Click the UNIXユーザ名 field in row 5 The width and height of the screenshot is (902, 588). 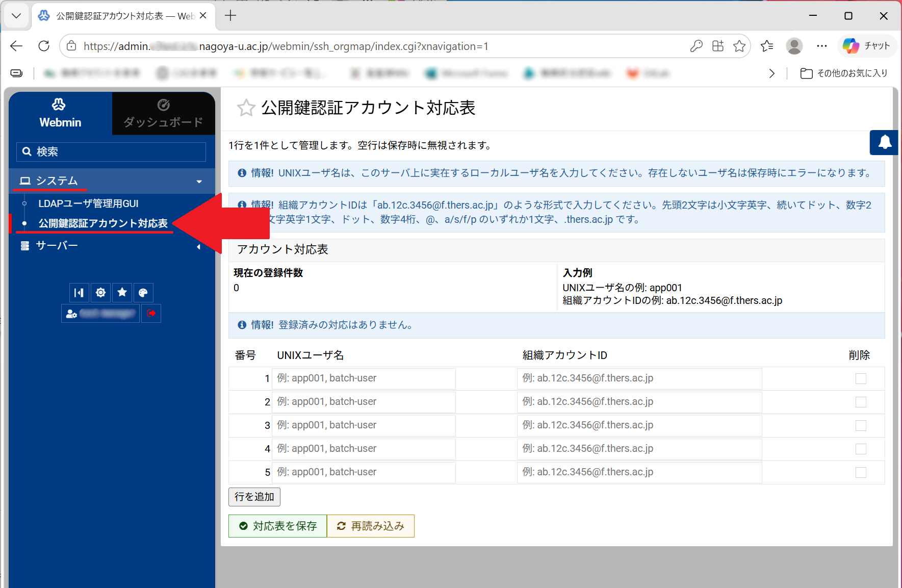[364, 472]
